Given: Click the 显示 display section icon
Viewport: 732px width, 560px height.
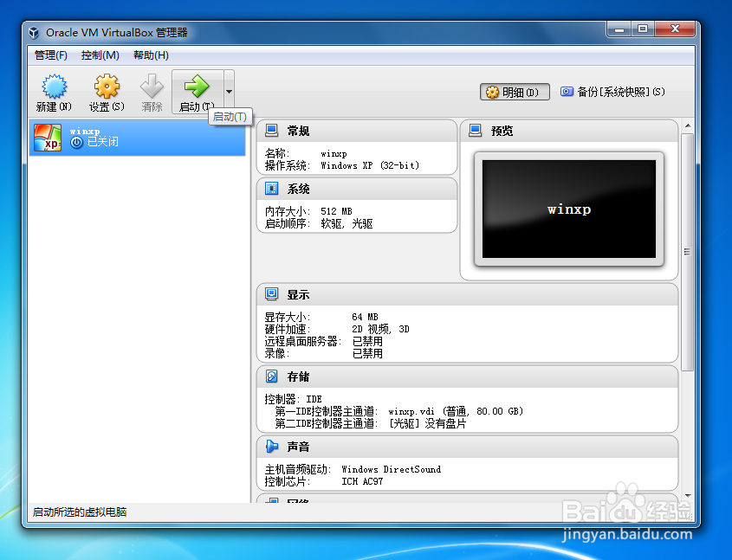Looking at the screenshot, I should (x=272, y=294).
